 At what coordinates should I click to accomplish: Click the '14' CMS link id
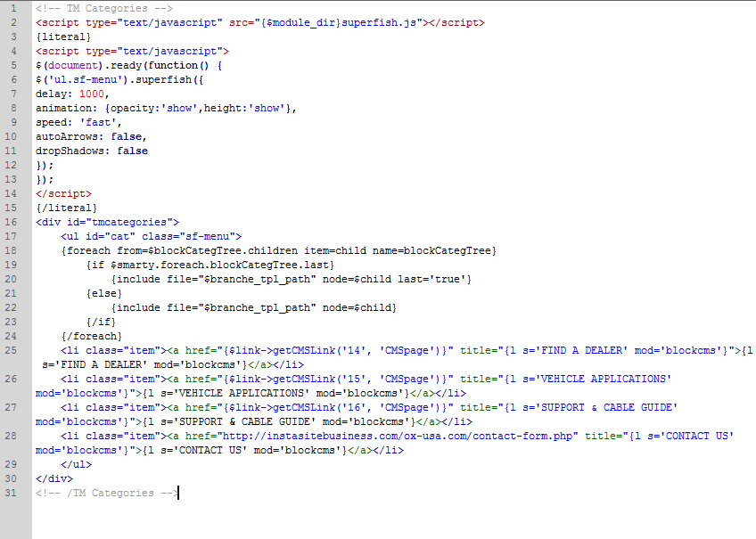[x=354, y=350]
